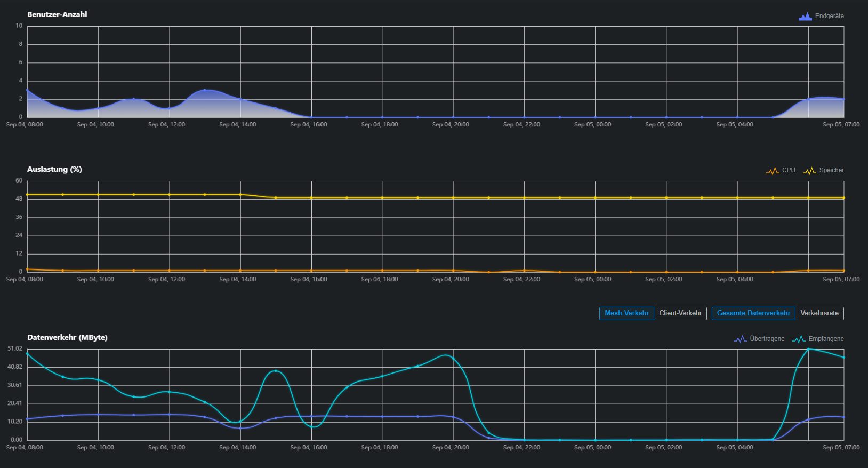Click the 30.61 axis label on Datenverkehr chart
868x468 pixels.
15,385
